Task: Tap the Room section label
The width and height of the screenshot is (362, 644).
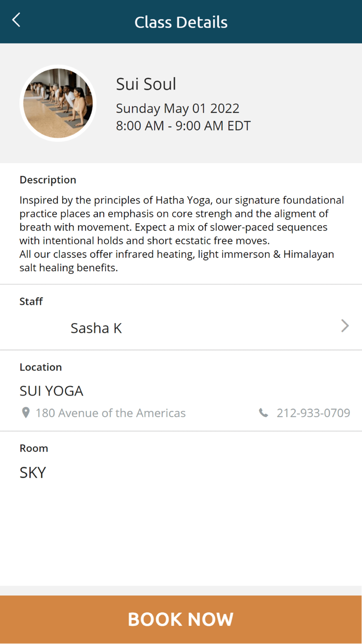Action: [34, 448]
